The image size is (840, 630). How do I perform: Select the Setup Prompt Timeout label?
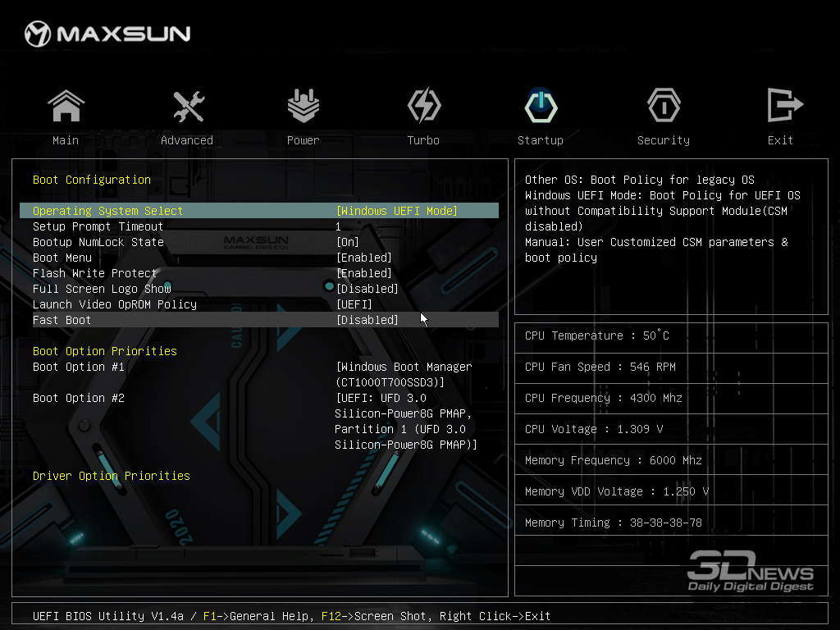click(98, 226)
